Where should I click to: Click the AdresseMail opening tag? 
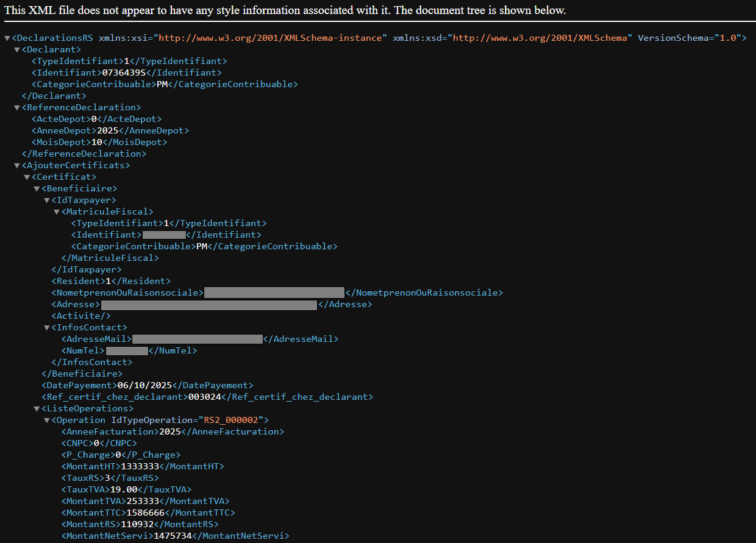96,339
